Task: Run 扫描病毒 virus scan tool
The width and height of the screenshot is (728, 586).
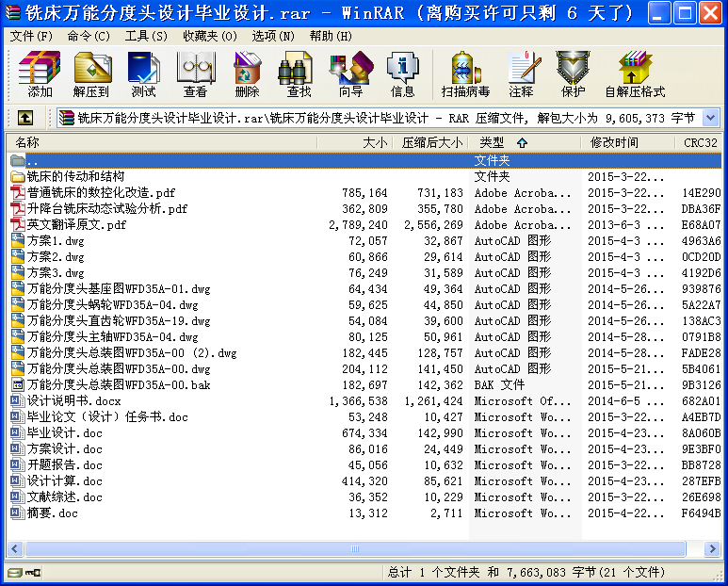Action: pyautogui.click(x=465, y=74)
